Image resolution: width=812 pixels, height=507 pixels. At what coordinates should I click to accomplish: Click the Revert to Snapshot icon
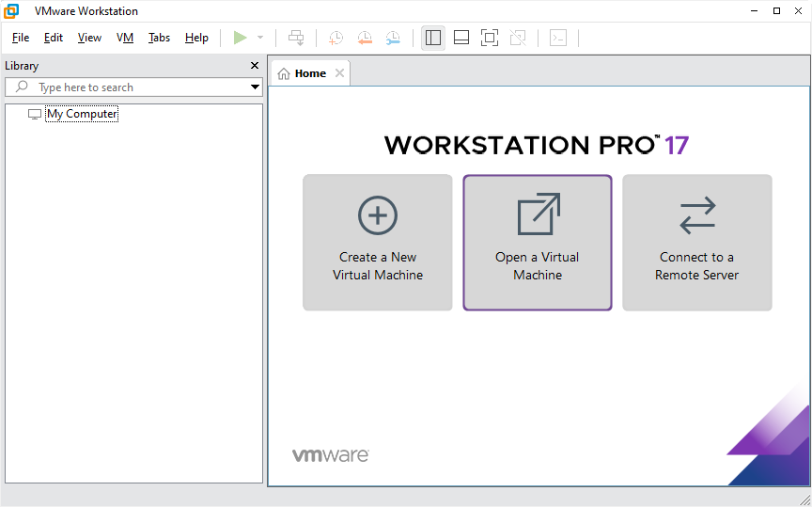point(365,38)
